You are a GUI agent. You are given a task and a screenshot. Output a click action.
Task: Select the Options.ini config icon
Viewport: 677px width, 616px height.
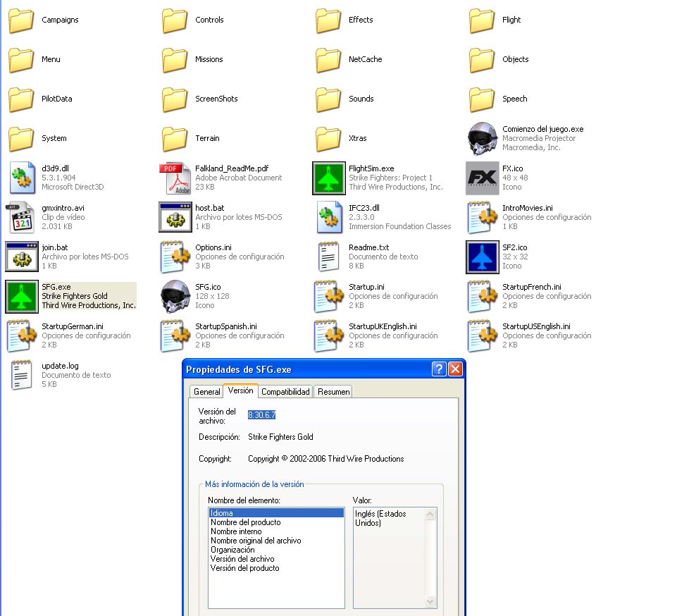point(175,257)
